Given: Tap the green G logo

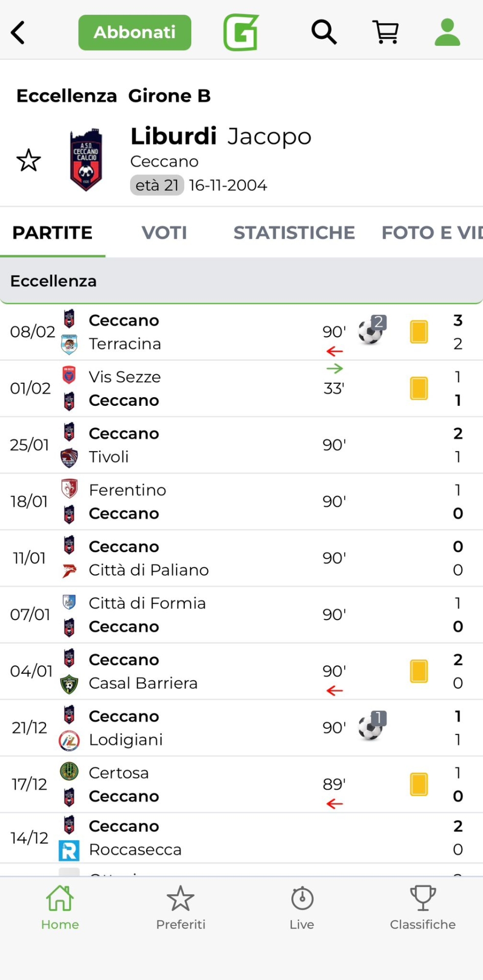Looking at the screenshot, I should pyautogui.click(x=241, y=33).
